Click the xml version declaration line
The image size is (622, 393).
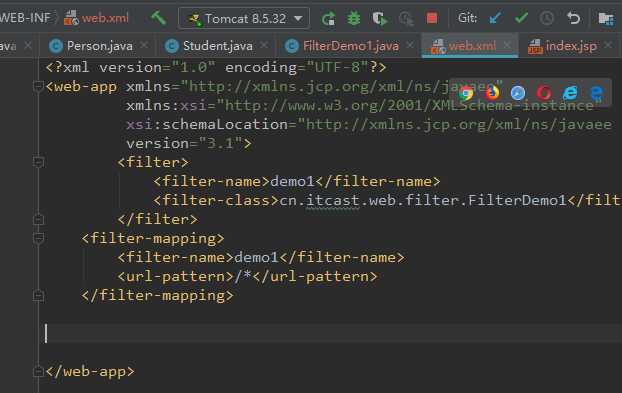click(216, 67)
